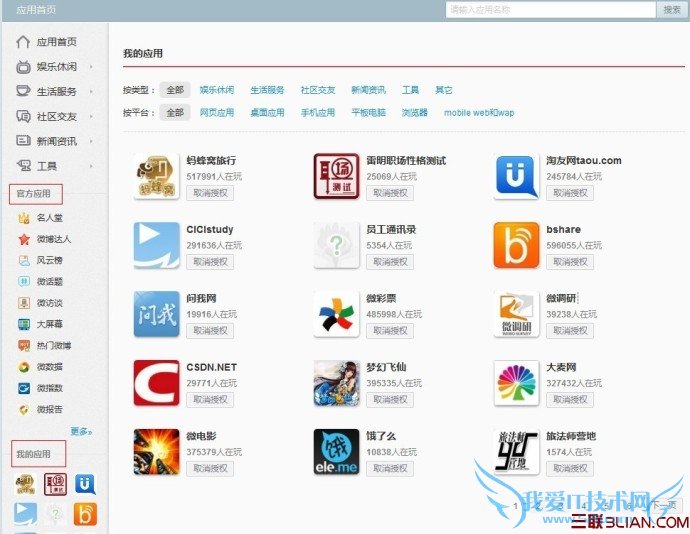
Task: Click the 搜索 button
Action: 672,10
